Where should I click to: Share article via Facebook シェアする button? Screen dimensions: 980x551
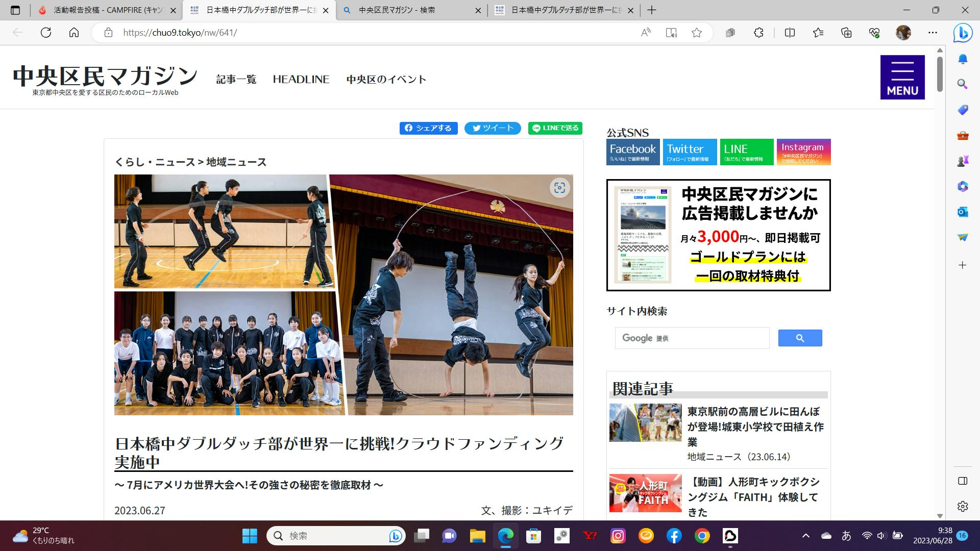click(428, 128)
